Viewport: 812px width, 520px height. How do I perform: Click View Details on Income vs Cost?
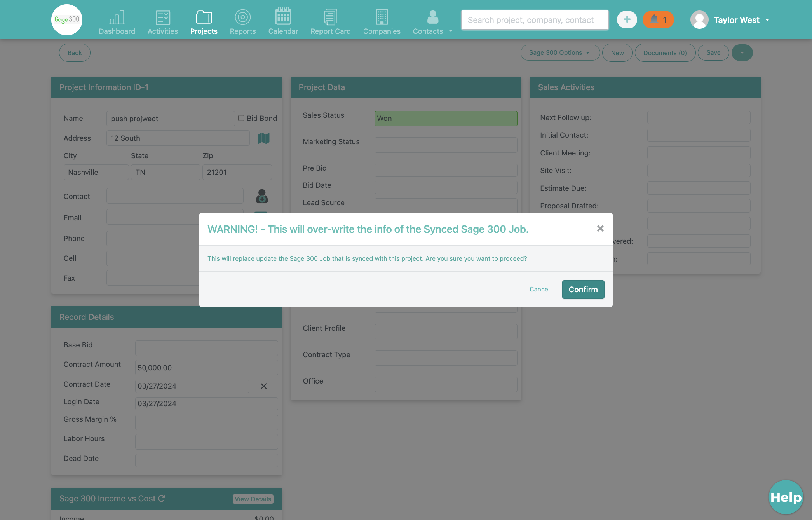[x=253, y=499]
